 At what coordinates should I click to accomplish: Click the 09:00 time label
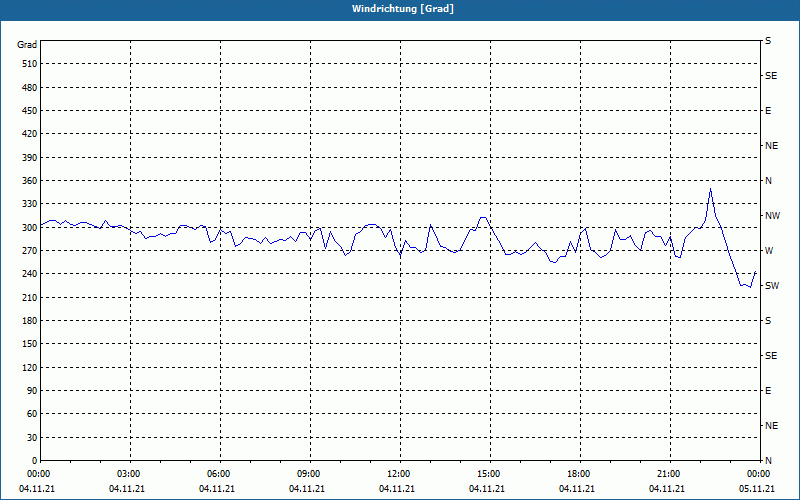point(309,474)
